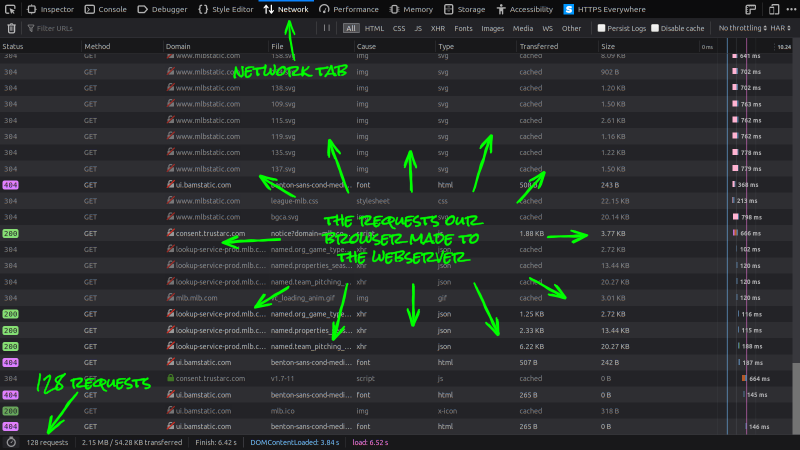Filter requests by Other
The height and width of the screenshot is (450, 800).
[571, 29]
